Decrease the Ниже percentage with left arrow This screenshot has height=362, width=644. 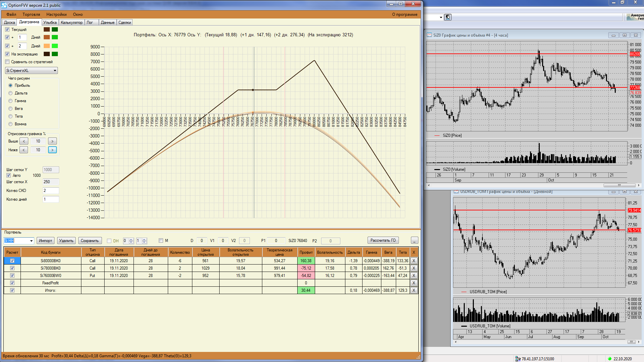click(x=24, y=150)
